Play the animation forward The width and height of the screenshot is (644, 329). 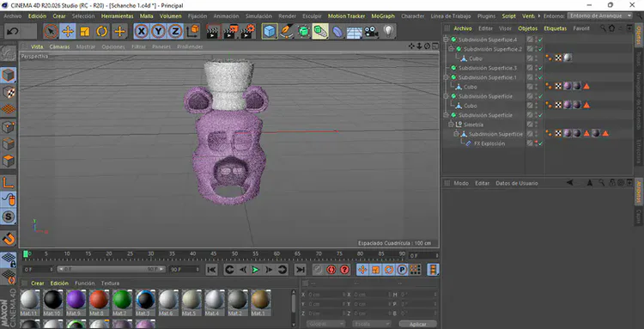[256, 270]
